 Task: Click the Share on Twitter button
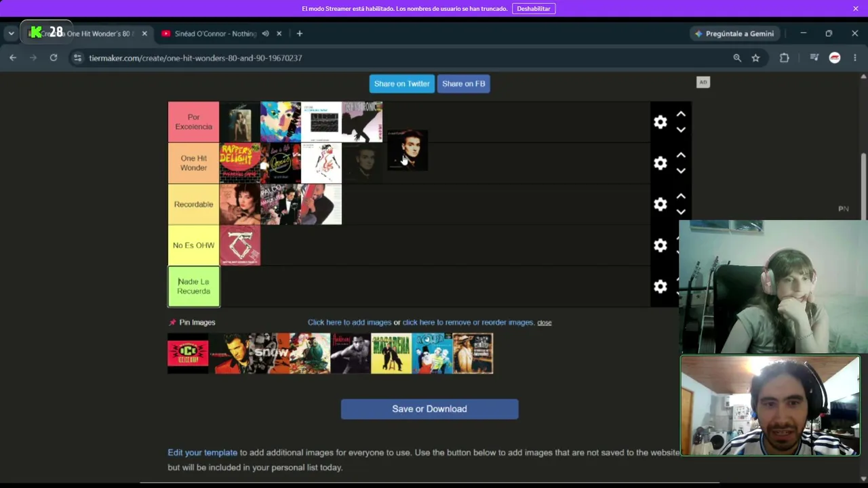pyautogui.click(x=402, y=83)
